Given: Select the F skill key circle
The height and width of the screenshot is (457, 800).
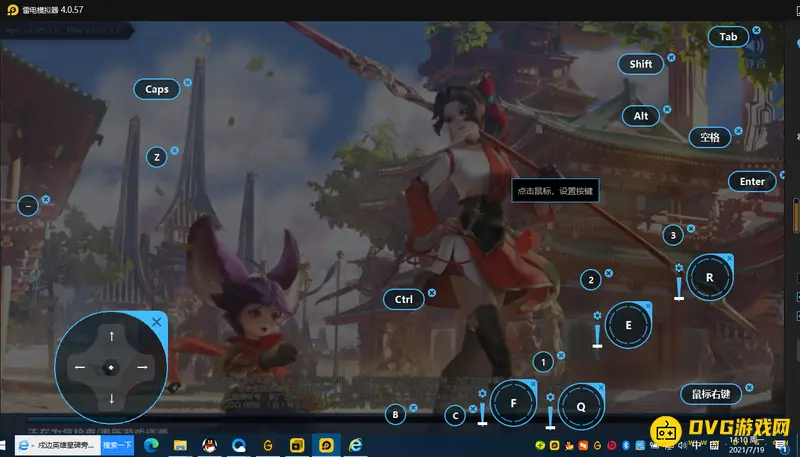Looking at the screenshot, I should pos(514,403).
